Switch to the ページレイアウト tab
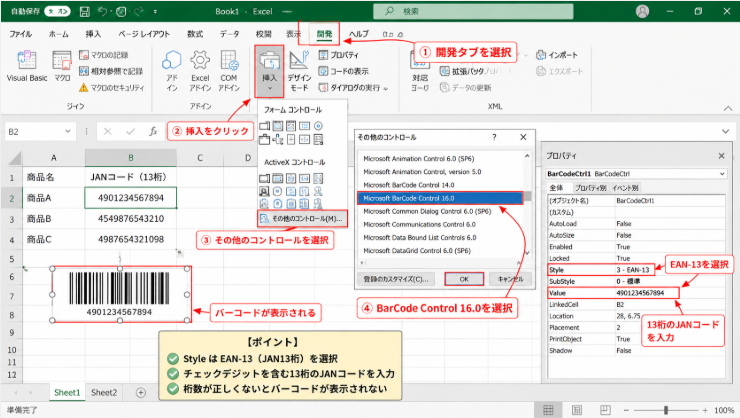 [x=144, y=34]
